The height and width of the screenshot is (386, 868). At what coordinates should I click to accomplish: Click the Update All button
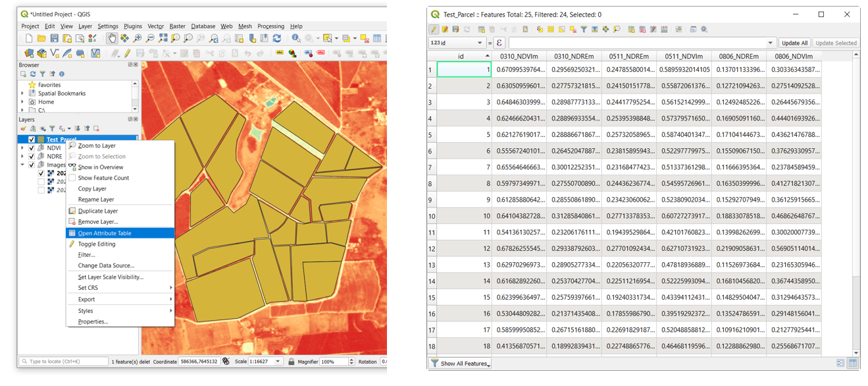794,43
